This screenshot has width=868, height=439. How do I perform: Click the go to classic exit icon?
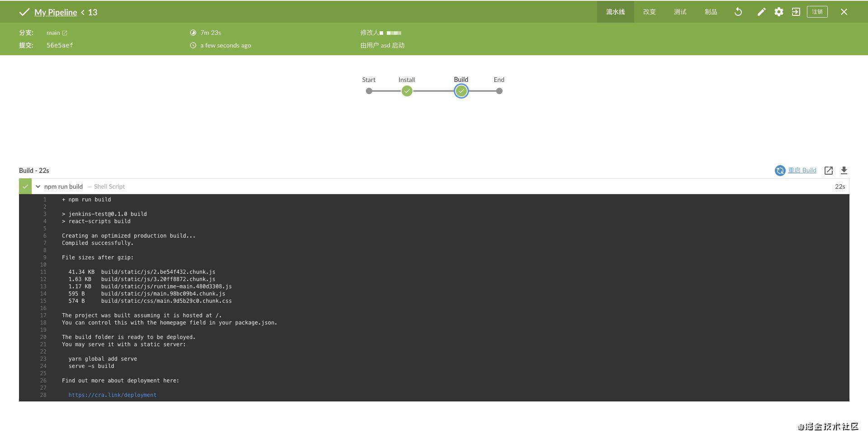tap(796, 12)
